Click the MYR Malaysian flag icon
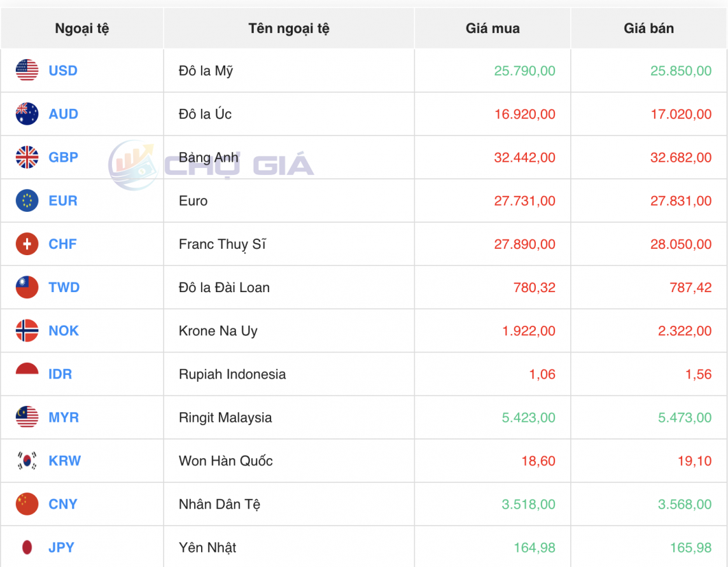This screenshot has width=728, height=567. [27, 417]
